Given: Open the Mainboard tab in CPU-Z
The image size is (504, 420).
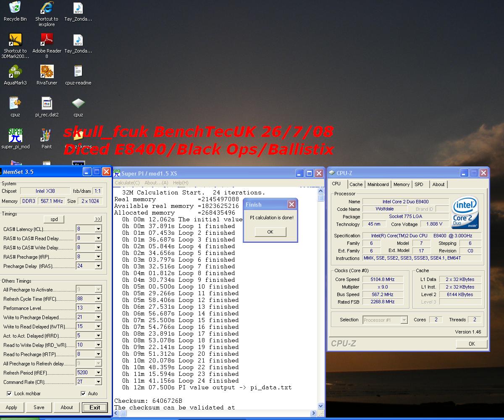Looking at the screenshot, I should pyautogui.click(x=378, y=184).
